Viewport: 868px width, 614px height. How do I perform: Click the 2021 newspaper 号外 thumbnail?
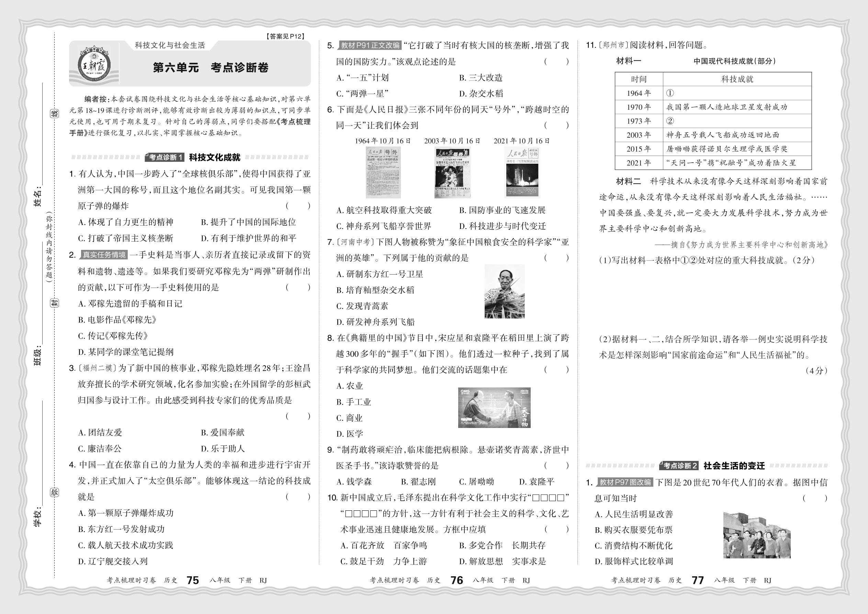tap(522, 172)
